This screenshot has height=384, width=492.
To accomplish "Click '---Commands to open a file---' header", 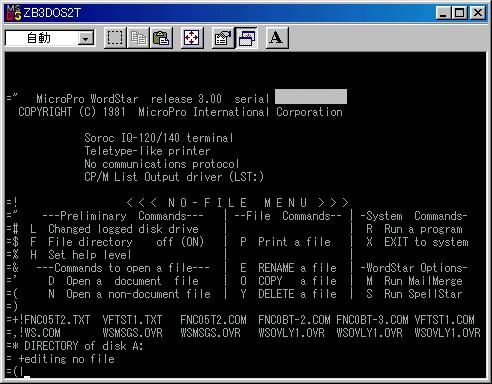I will (x=123, y=268).
